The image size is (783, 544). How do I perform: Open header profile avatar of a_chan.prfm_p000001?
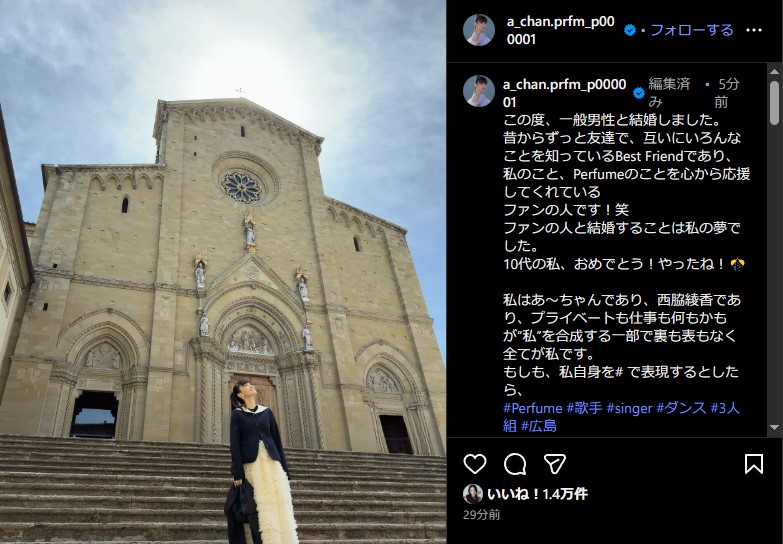point(478,30)
